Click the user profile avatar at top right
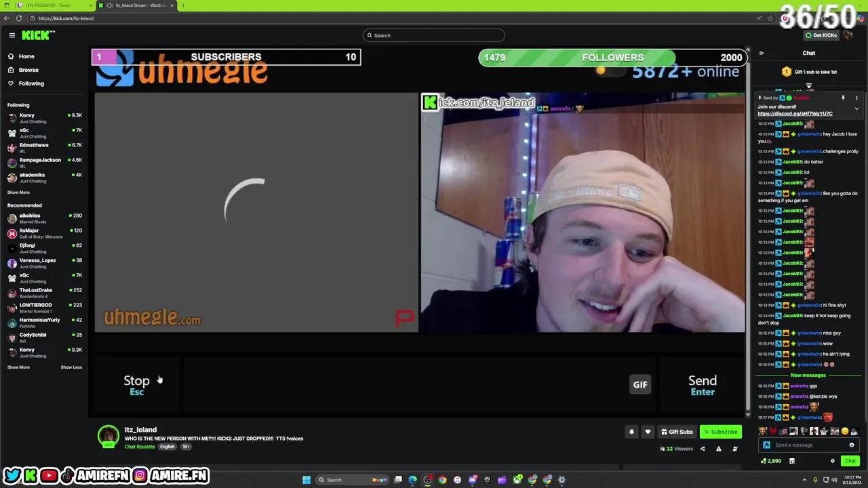Image resolution: width=868 pixels, height=488 pixels. tap(848, 35)
